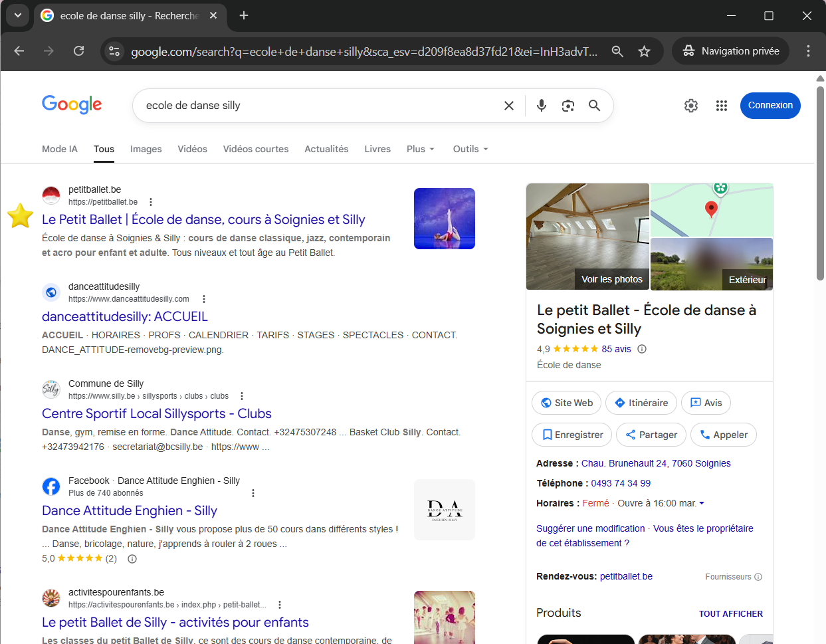Screen dimensions: 826x644
Task: Open Centre Sportif Local Sillysports - Clubs link
Action: [x=157, y=413]
